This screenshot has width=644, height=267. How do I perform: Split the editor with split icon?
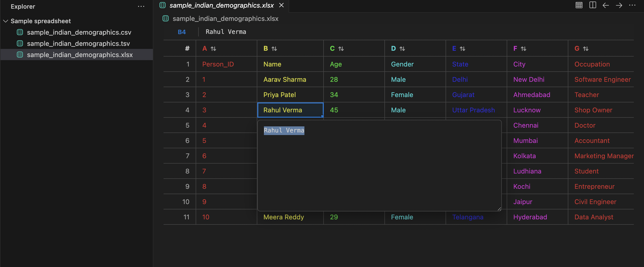(593, 5)
